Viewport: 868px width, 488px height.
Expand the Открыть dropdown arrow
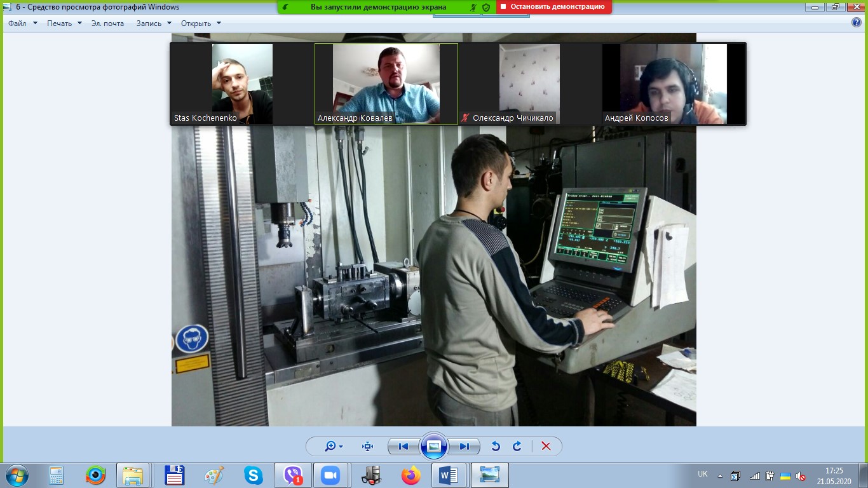click(219, 24)
